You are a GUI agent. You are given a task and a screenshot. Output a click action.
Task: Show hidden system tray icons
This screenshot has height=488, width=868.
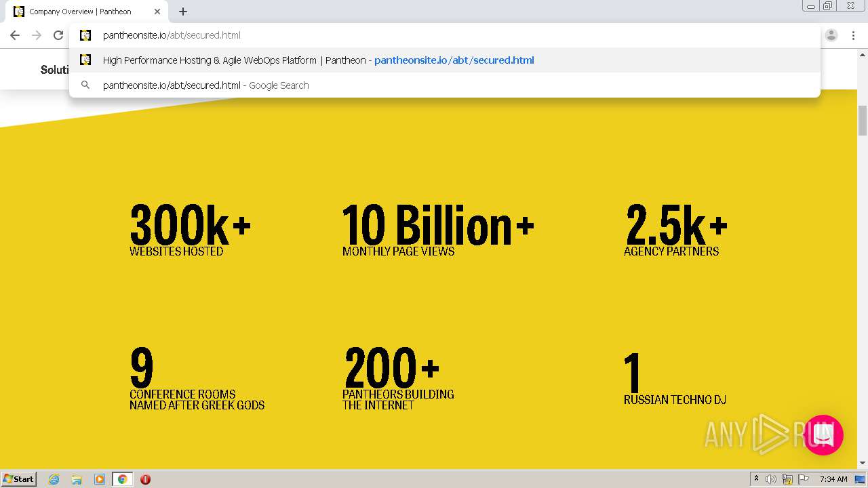pos(756,479)
